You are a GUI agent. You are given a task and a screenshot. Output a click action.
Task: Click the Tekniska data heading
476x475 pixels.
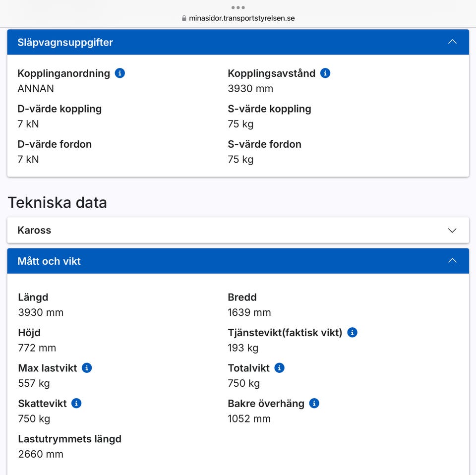coord(57,202)
